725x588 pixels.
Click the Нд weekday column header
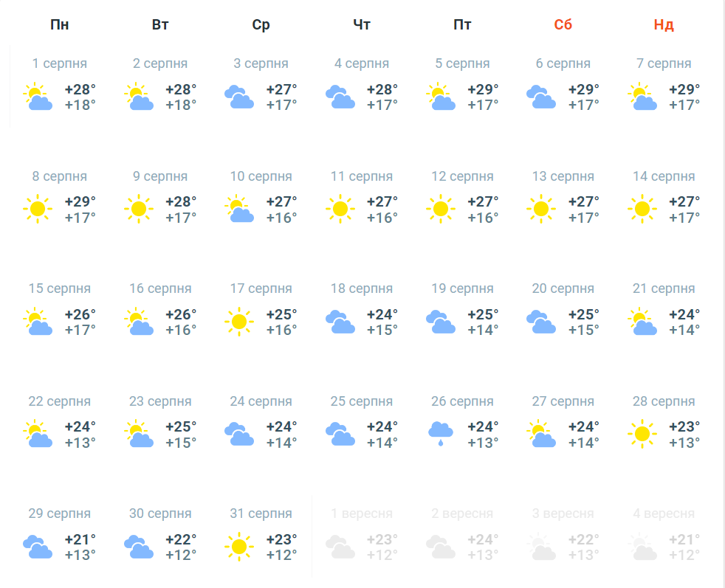click(x=664, y=24)
